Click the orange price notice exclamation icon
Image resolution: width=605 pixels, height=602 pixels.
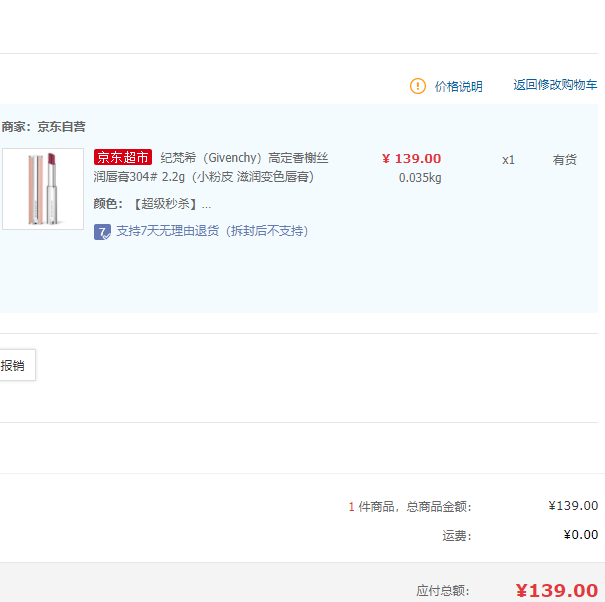tap(417, 86)
